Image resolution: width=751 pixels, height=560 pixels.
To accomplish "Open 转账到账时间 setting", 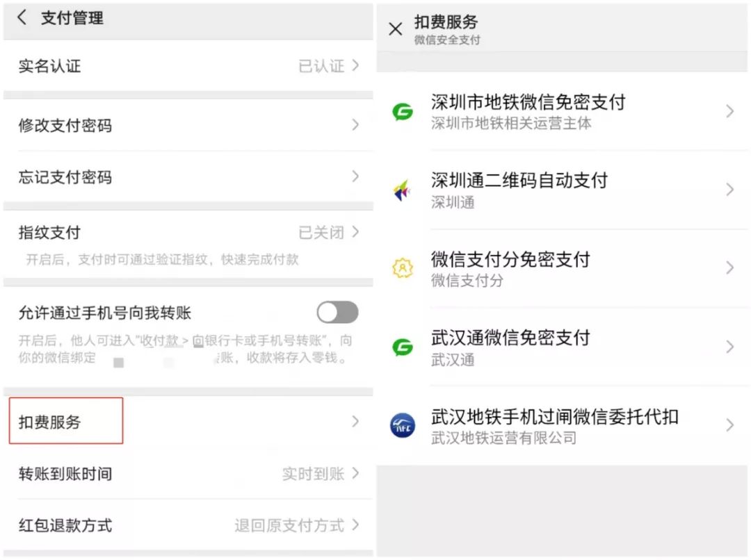I will [188, 473].
